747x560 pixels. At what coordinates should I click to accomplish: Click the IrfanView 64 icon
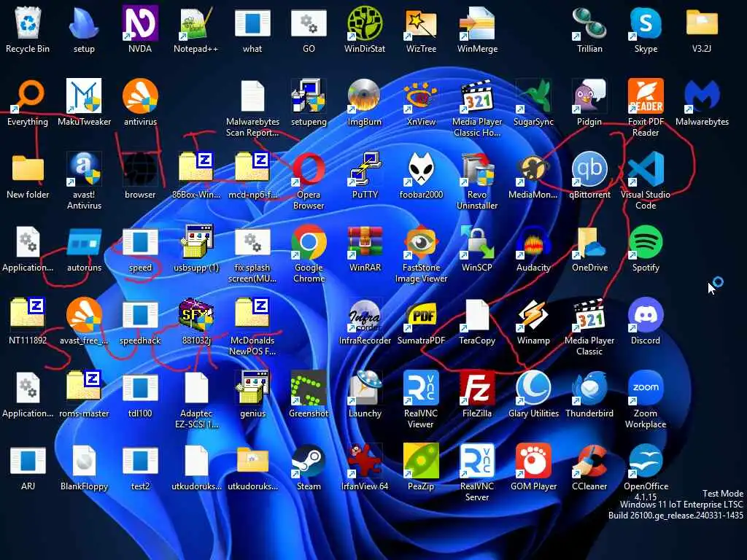[x=365, y=461]
